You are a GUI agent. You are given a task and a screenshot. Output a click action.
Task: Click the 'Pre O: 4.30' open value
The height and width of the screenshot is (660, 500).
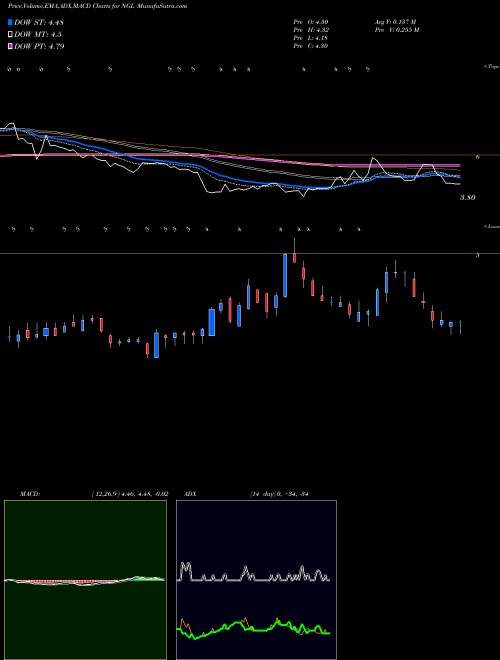pyautogui.click(x=311, y=22)
